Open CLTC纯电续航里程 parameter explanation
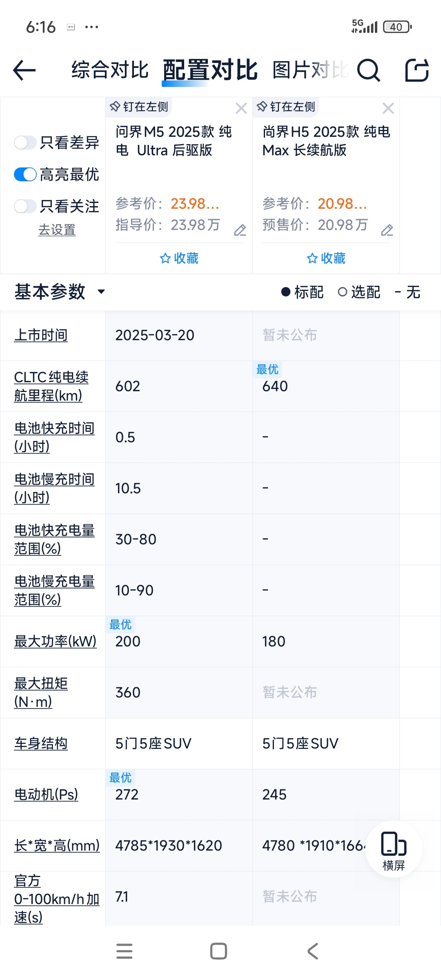Image resolution: width=441 pixels, height=980 pixels. [51, 386]
